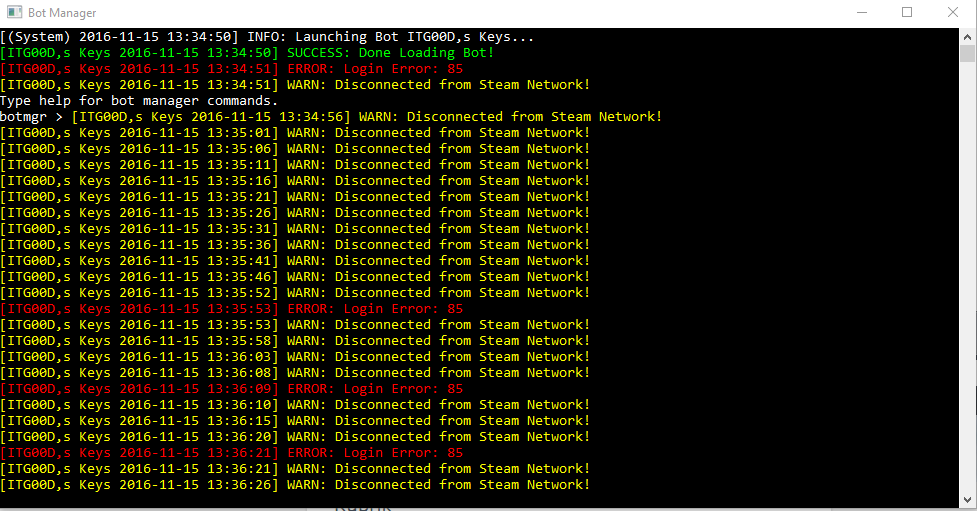Click the WARN line at 13:35:06
This screenshot has width=977, height=511.
click(x=295, y=149)
